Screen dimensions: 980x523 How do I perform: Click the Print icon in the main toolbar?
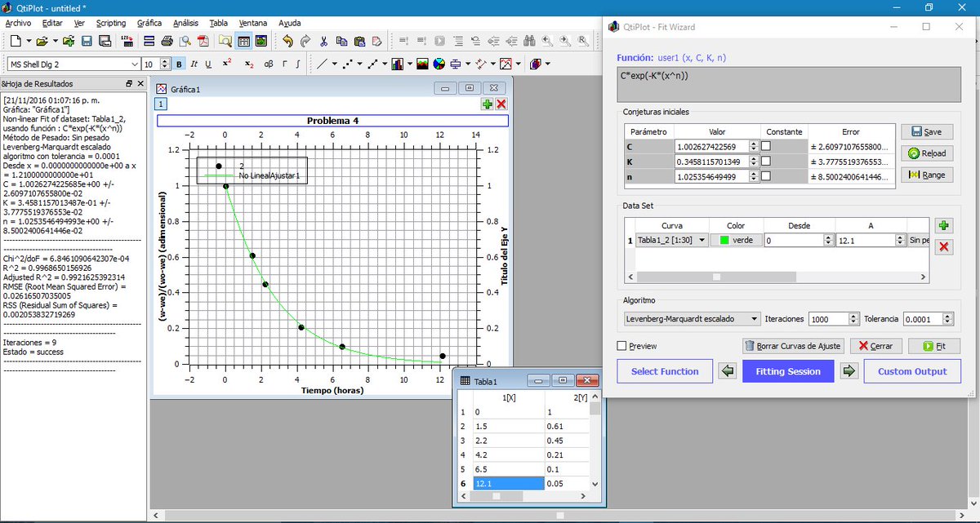tap(167, 41)
